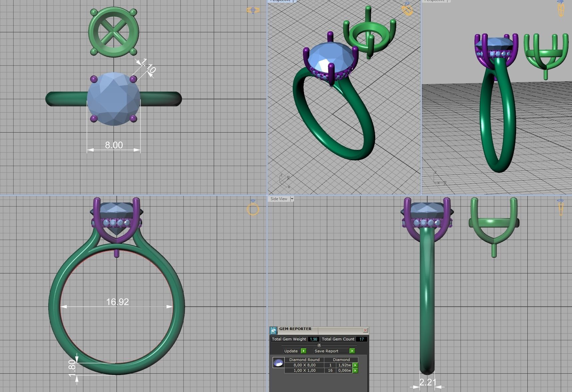Click the ring icon in Side View viewport corner

561,207
